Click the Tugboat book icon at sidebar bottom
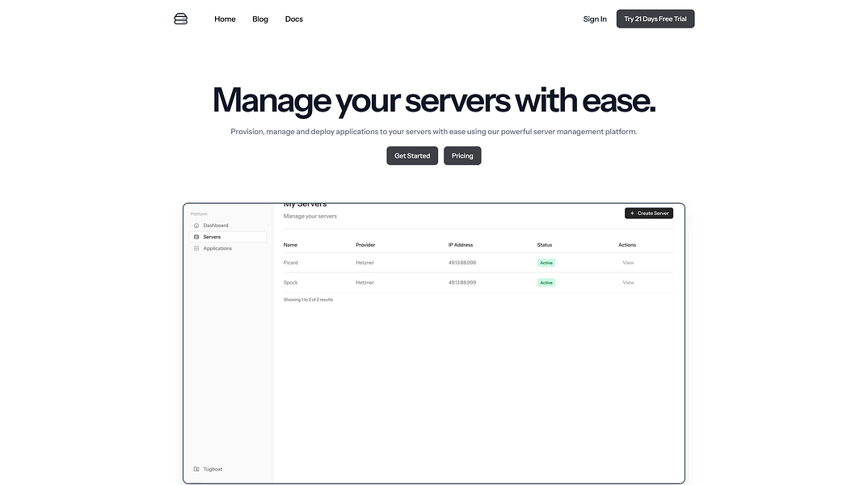 click(x=196, y=469)
